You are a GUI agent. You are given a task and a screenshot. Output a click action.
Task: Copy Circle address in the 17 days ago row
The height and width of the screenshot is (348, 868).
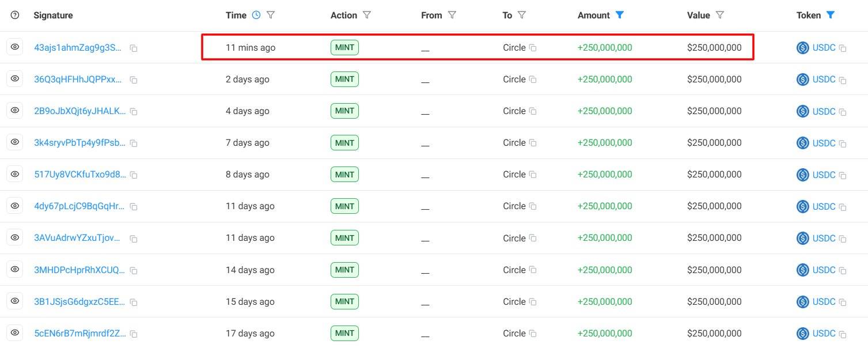coord(533,334)
